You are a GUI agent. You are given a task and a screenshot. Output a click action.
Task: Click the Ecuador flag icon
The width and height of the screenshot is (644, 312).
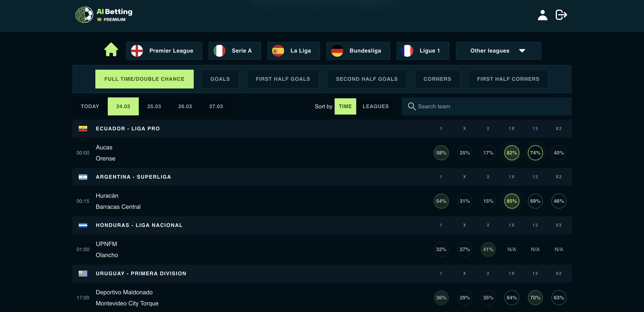[83, 129]
